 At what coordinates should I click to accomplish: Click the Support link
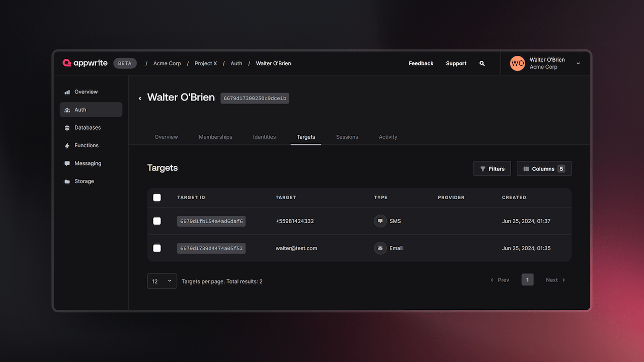click(456, 63)
